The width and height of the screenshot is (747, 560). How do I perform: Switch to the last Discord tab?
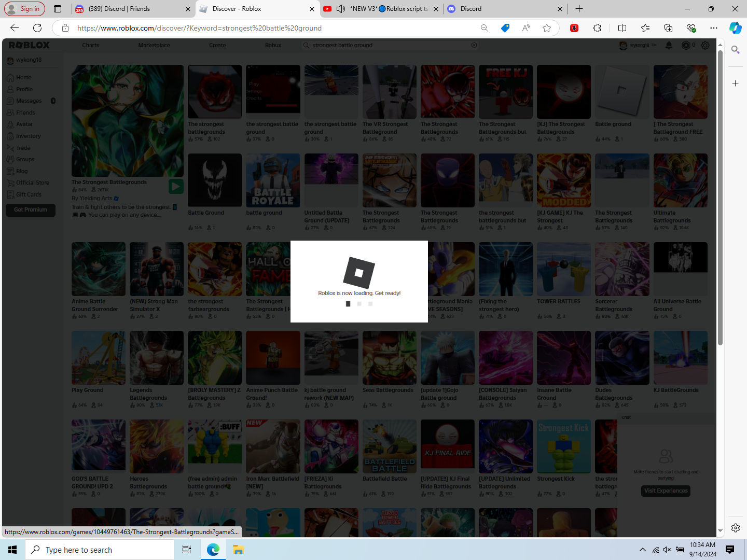[505, 9]
